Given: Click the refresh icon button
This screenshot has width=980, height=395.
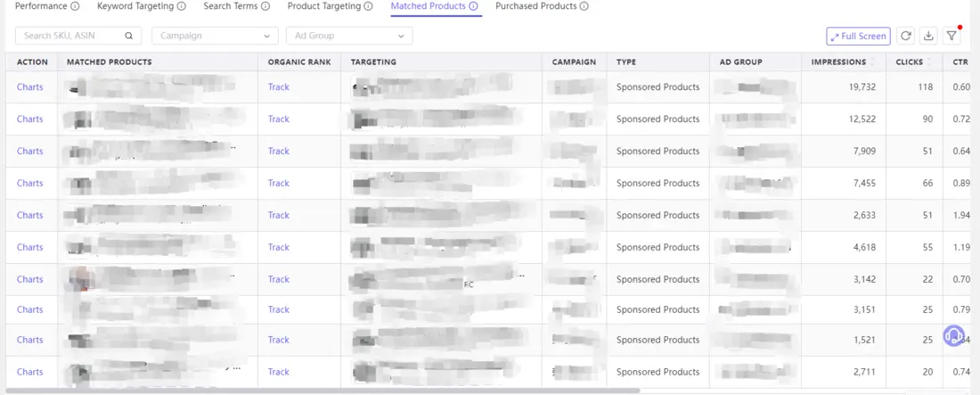Looking at the screenshot, I should (905, 36).
